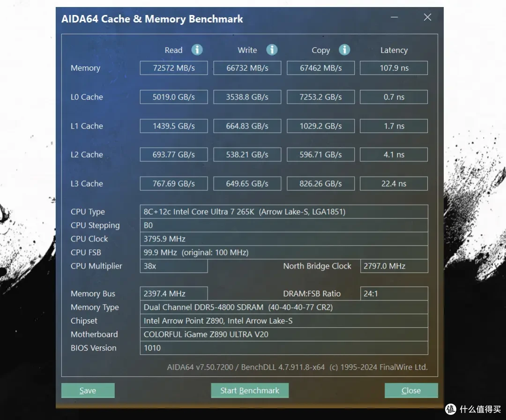Screen dimensions: 506x420
Task: Click the CPU Stepping label
Action: tap(95, 225)
